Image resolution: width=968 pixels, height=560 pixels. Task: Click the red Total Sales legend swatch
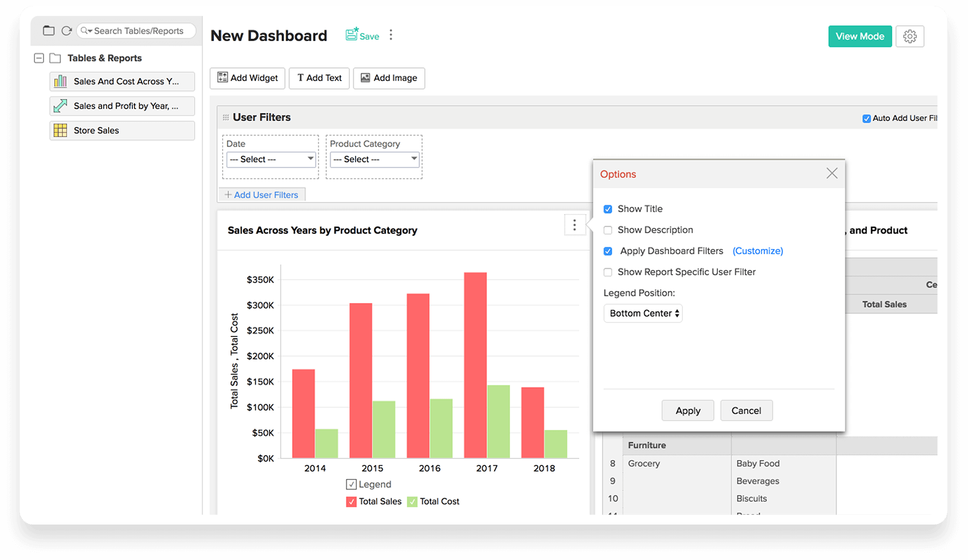[x=351, y=502]
